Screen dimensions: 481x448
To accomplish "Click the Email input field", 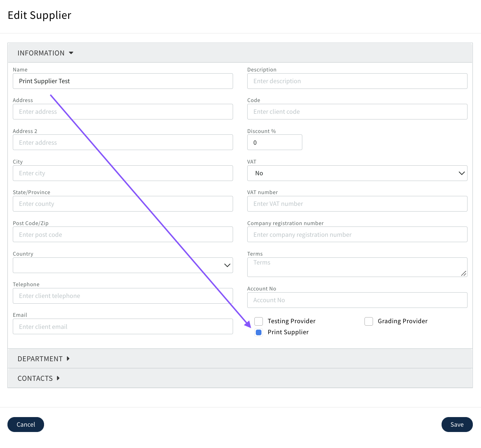I will pyautogui.click(x=123, y=326).
